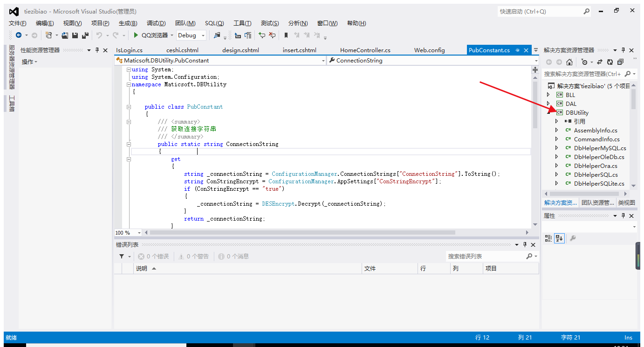Open the 操作 actions dropdown
The image size is (644, 347).
(x=29, y=62)
